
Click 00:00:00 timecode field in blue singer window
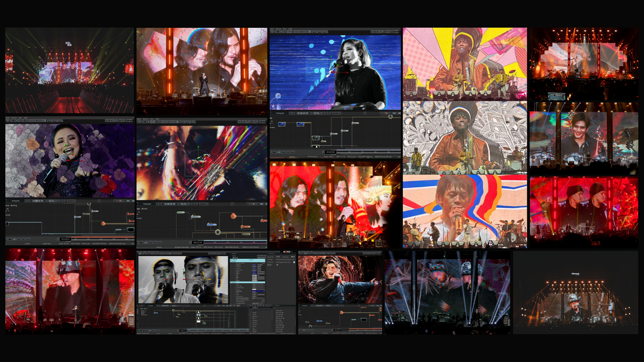(x=330, y=152)
